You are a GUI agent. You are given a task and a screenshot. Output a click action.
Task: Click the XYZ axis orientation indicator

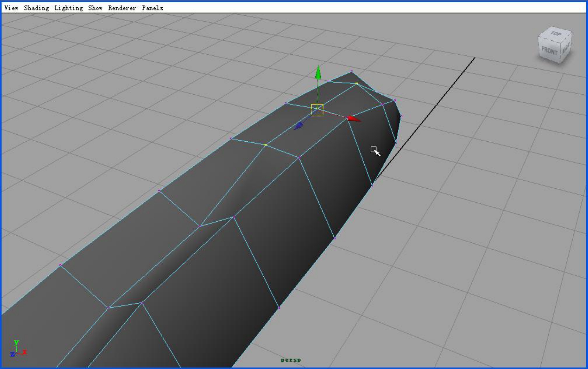click(18, 348)
